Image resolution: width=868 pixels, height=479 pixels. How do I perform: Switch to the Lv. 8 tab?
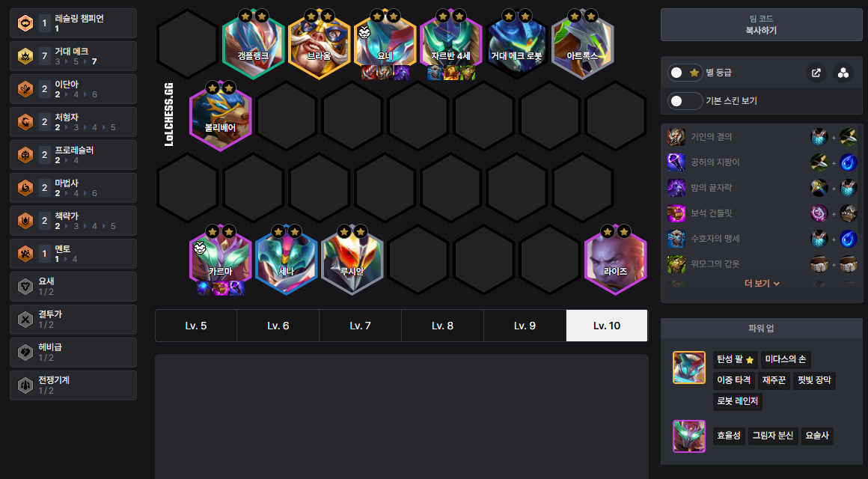pos(442,326)
